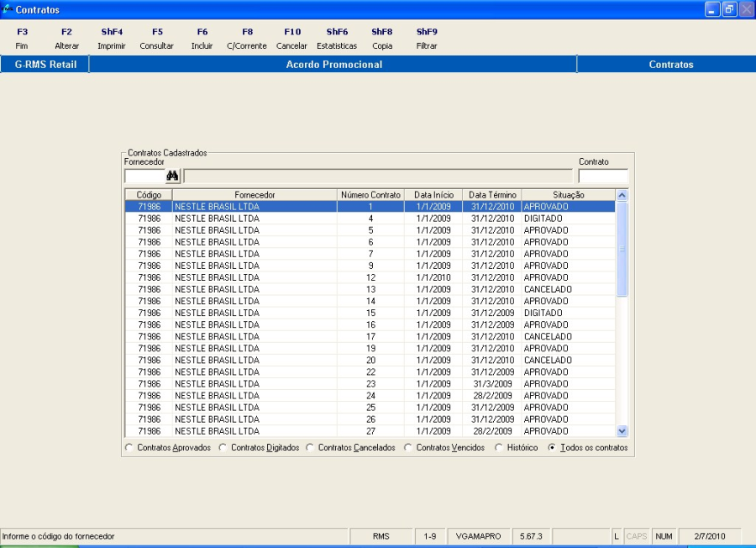The height and width of the screenshot is (548, 756).
Task: Click the Situação column header
Action: coord(569,195)
